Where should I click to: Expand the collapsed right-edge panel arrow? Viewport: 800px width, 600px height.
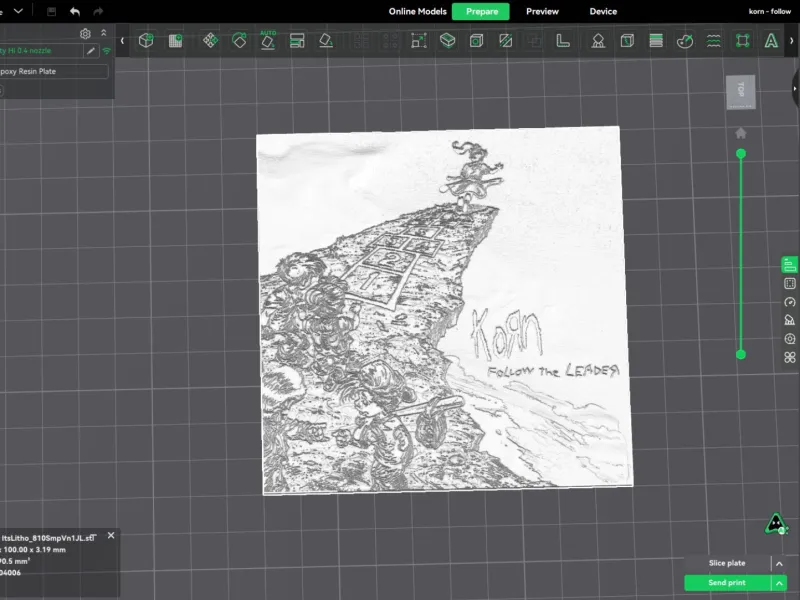[x=795, y=89]
